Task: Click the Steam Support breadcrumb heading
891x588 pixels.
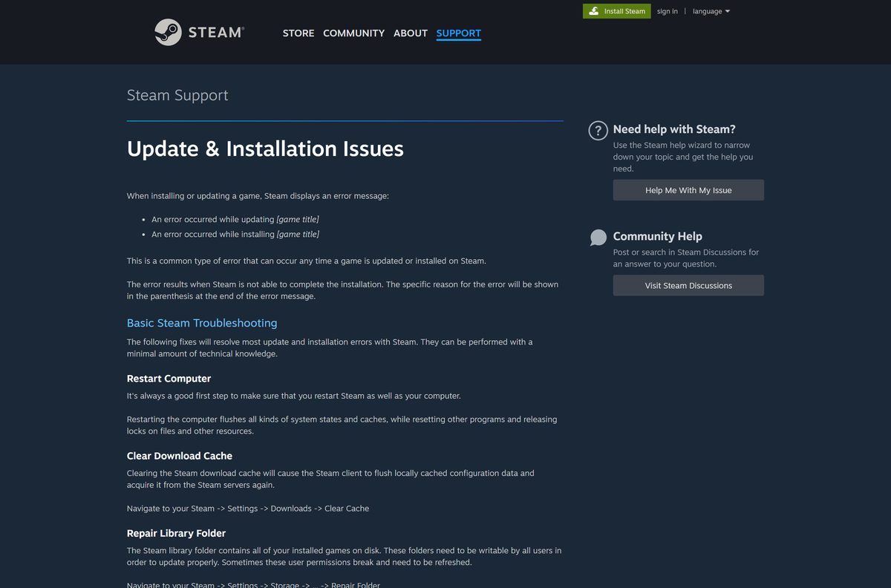Action: coord(177,95)
